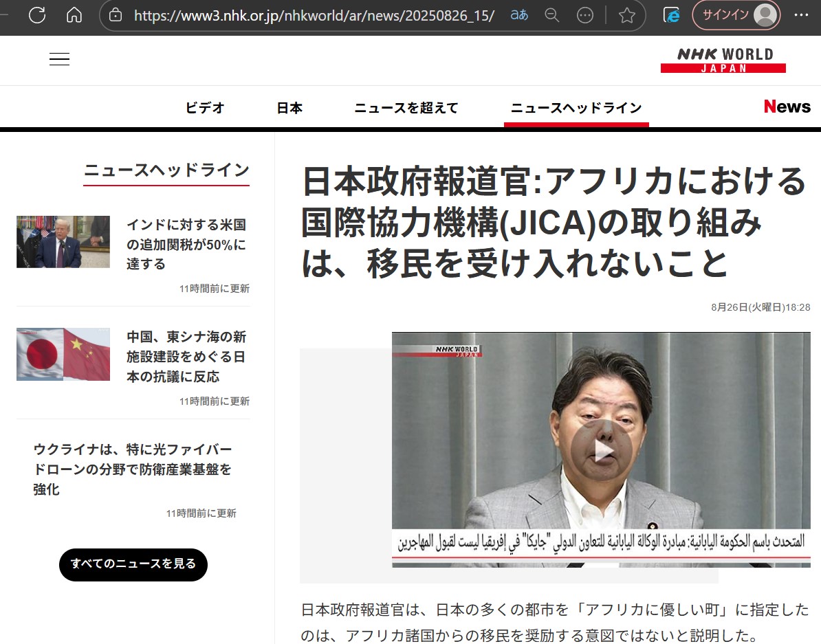Click the NHK World Japan logo
Image resolution: width=821 pixels, height=644 pixels.
tap(723, 60)
